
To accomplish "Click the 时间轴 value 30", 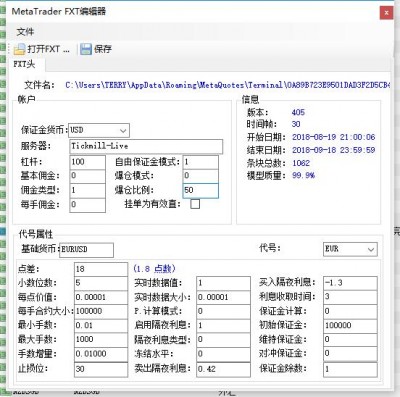I will (296, 124).
